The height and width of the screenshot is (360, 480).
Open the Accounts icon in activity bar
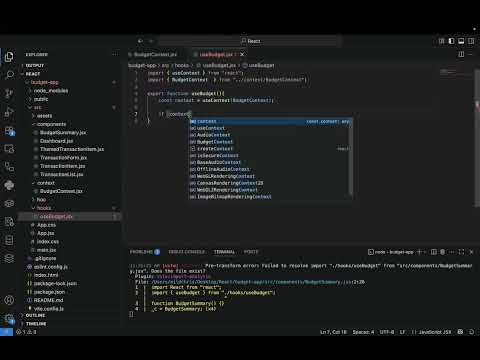9,300
